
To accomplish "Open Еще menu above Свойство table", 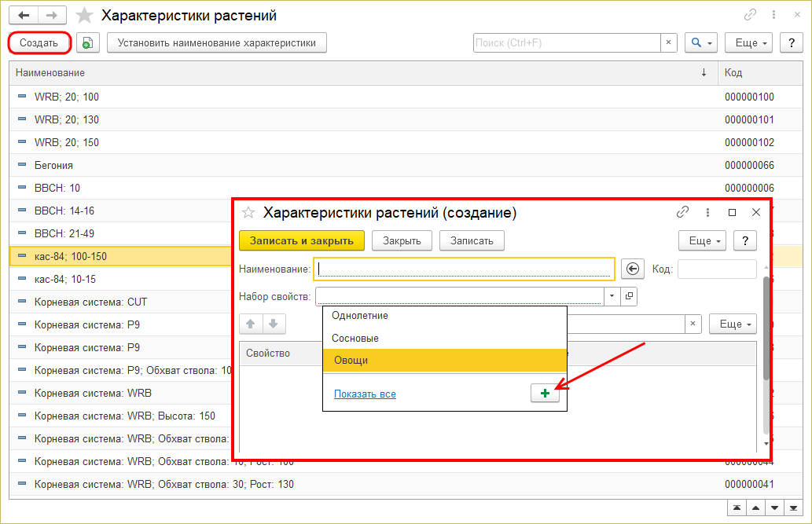I will pos(733,324).
